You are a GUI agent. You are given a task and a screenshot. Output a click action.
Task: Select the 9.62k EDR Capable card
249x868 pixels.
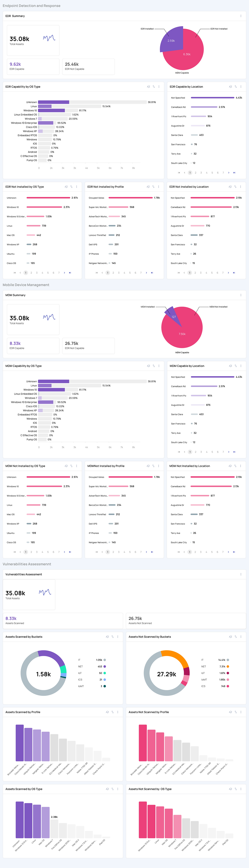pos(33,66)
